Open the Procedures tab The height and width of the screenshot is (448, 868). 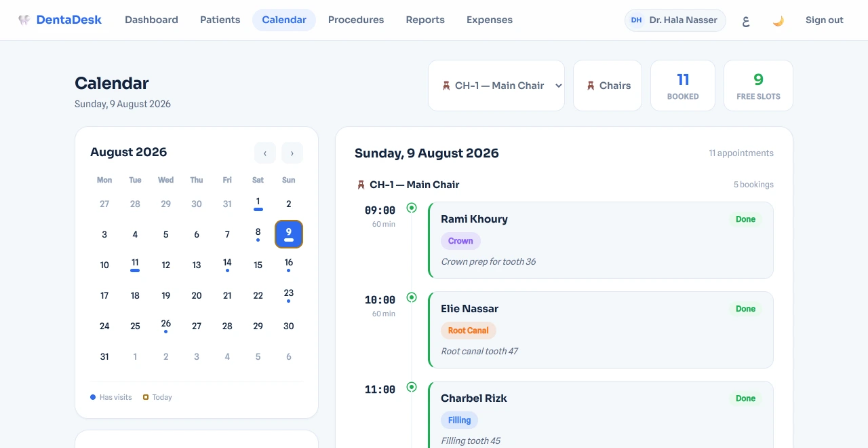[356, 20]
